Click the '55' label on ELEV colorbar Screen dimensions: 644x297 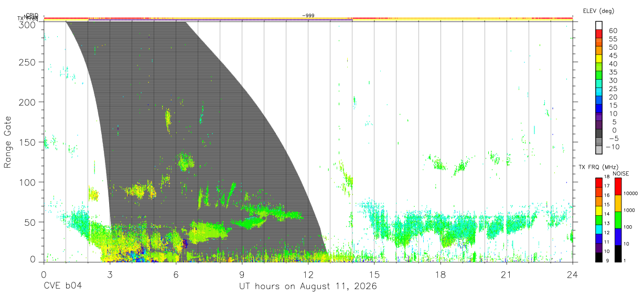coord(613,39)
